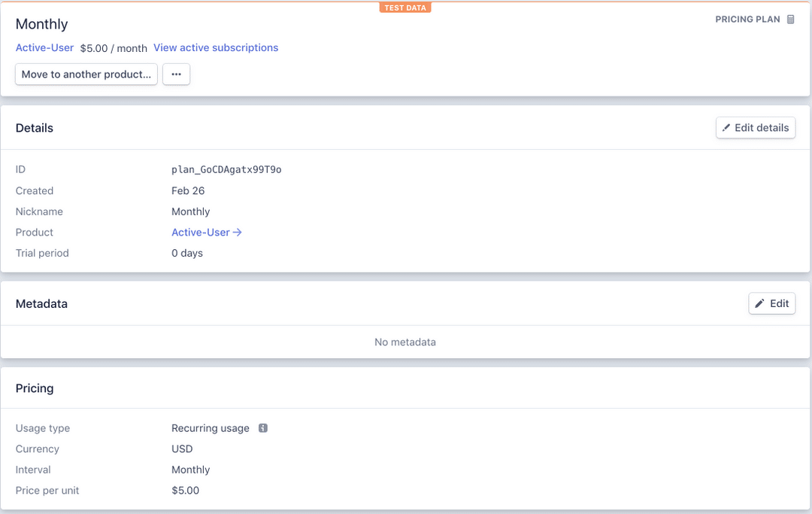The width and height of the screenshot is (812, 514).
Task: Click the Edit details button
Action: (756, 128)
